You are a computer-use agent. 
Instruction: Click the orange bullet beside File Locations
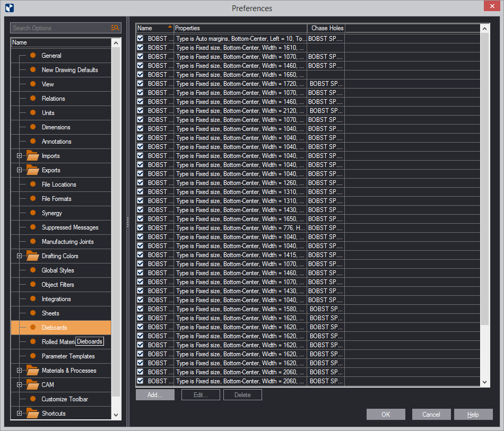coord(33,184)
